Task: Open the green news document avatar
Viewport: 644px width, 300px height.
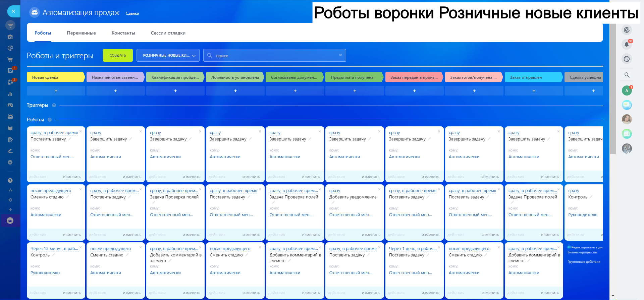Action: click(x=627, y=134)
